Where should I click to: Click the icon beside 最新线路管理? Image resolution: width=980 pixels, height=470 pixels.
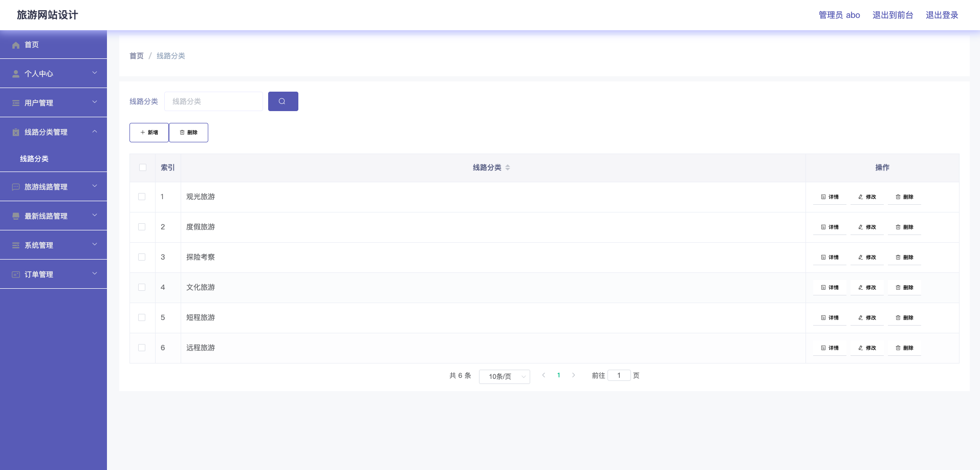pyautogui.click(x=16, y=216)
